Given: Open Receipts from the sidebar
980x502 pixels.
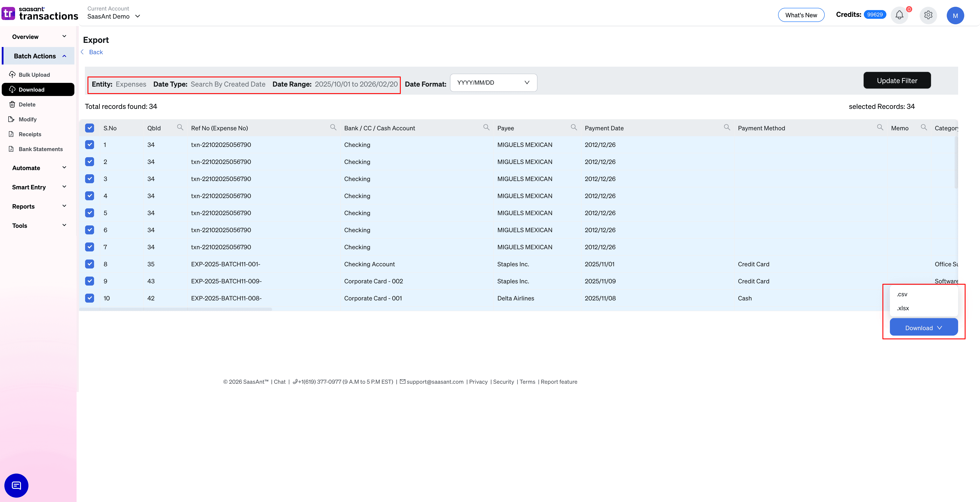Looking at the screenshot, I should click(30, 134).
